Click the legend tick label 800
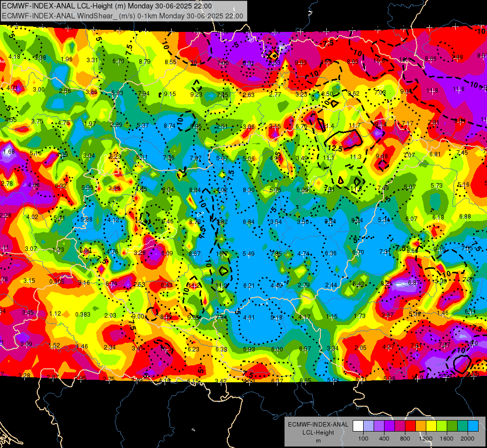The height and width of the screenshot is (448, 487). tap(405, 439)
